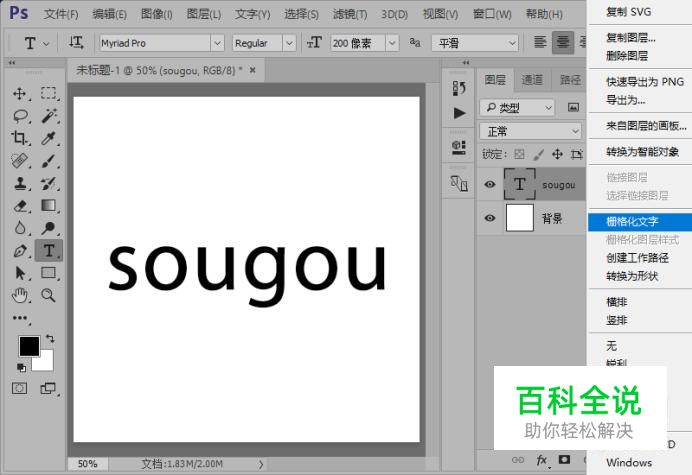Set the foreground color swatch
The image size is (692, 475).
[27, 344]
